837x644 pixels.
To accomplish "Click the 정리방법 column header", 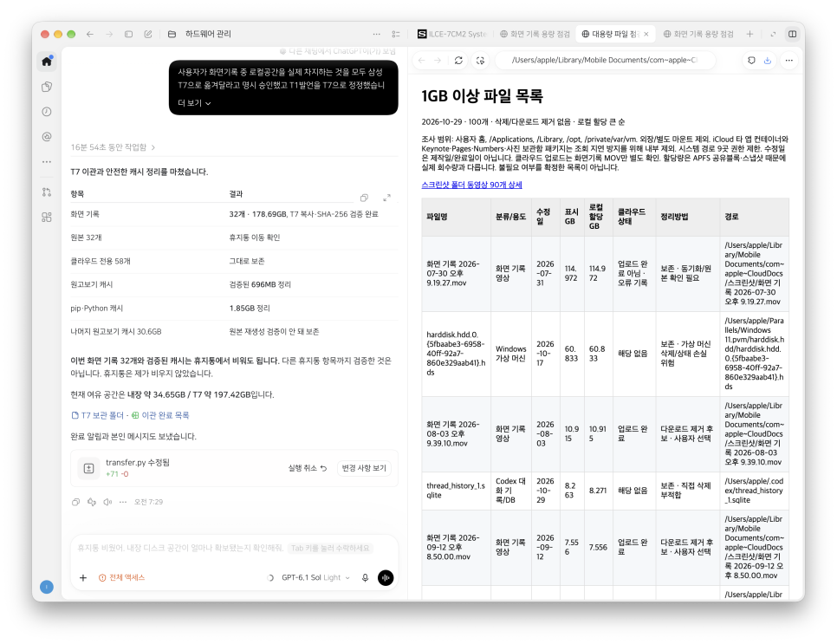I will tap(688, 217).
